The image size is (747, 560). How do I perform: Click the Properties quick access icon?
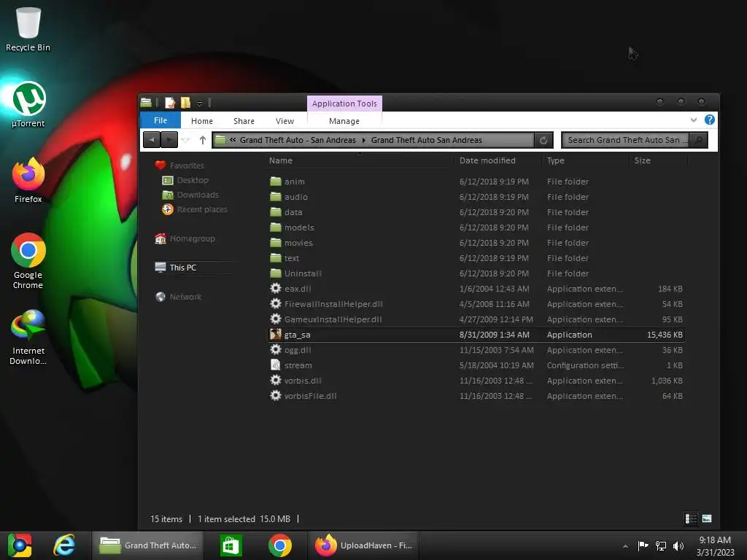pos(169,102)
